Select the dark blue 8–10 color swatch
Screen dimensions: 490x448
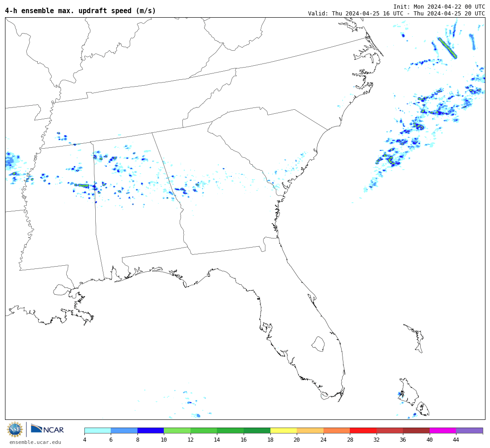click(151, 431)
